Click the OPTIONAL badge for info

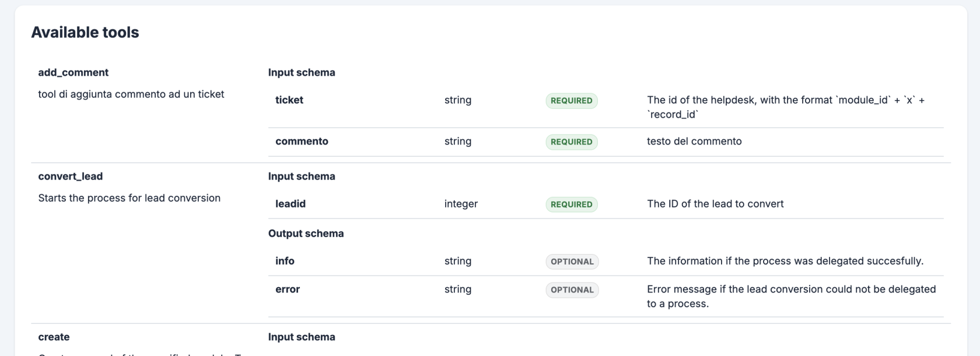click(572, 262)
